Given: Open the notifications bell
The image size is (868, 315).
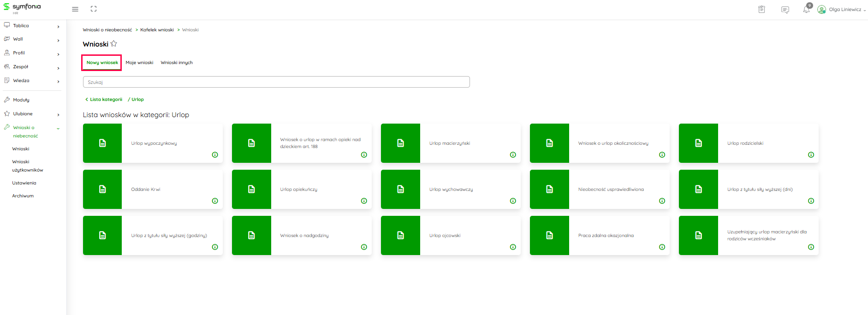Looking at the screenshot, I should (806, 9).
